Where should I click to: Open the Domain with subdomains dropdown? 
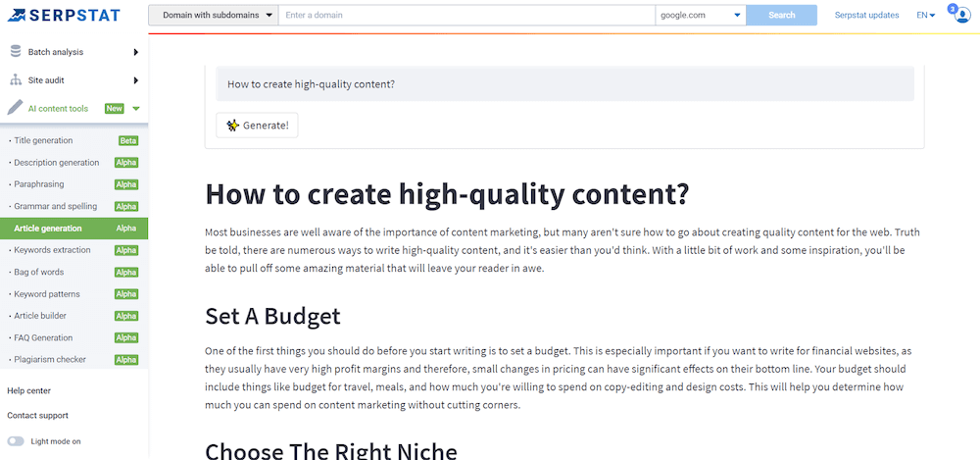[x=213, y=15]
